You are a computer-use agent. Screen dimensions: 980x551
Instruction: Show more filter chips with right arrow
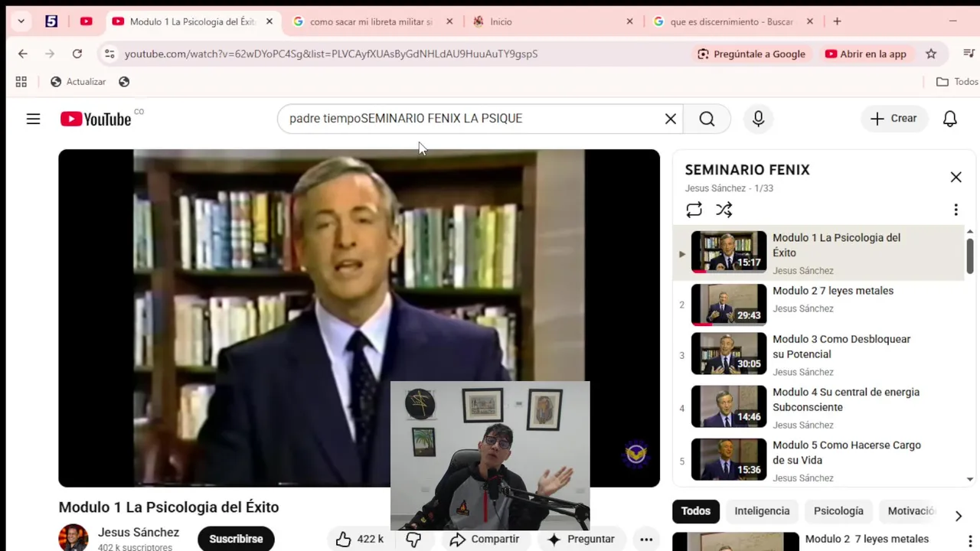[x=958, y=516]
